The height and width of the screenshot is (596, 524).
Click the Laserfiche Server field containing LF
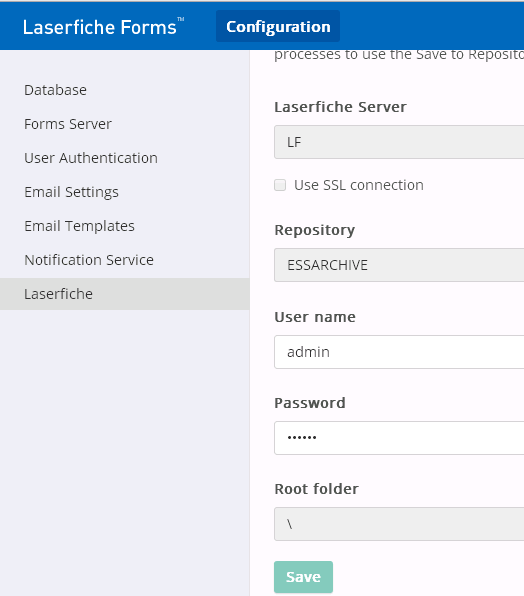coord(399,142)
